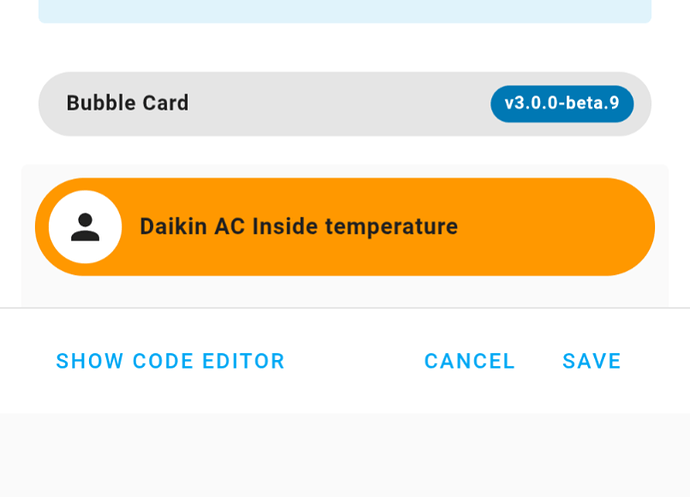Viewport: 690px width, 497px height.
Task: Click the gray Bubble Card header bar
Action: pyautogui.click(x=340, y=103)
